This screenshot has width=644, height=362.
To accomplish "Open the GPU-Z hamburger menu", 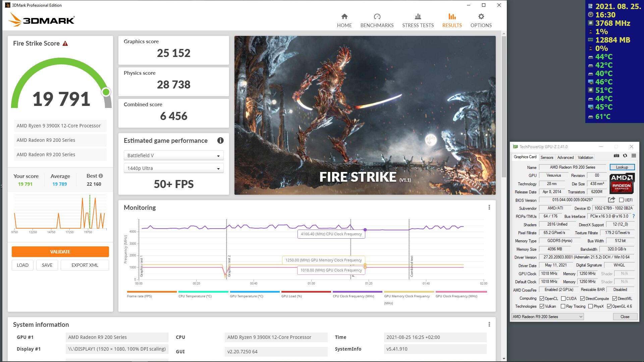I will coord(634,156).
